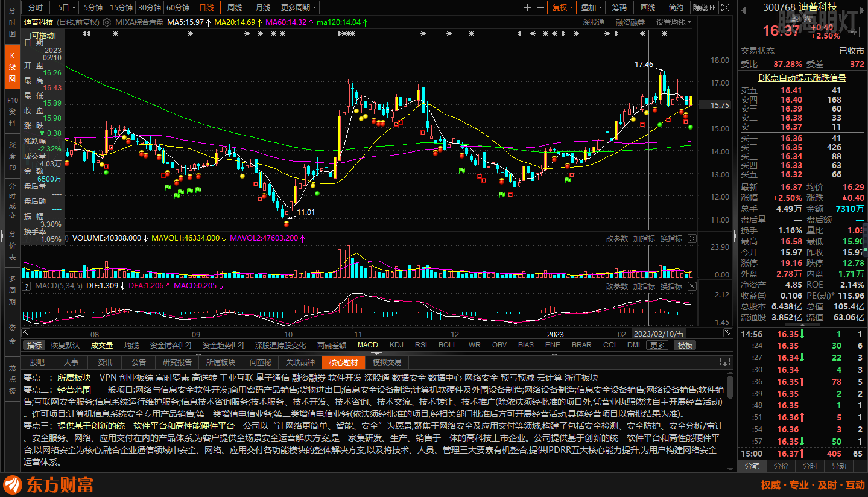This screenshot has width=868, height=497.
Task: Open 深股通 link
Action: pyautogui.click(x=594, y=22)
